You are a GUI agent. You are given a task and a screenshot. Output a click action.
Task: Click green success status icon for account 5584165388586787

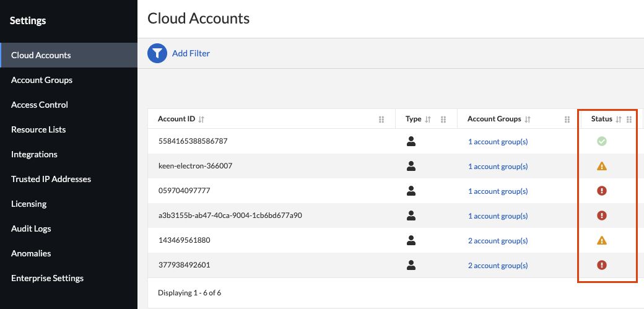point(601,141)
